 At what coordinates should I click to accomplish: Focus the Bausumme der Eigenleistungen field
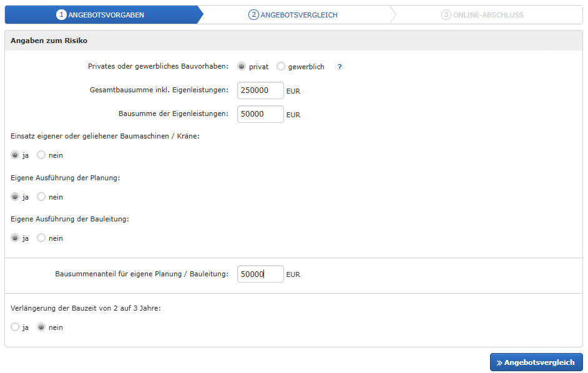[260, 114]
